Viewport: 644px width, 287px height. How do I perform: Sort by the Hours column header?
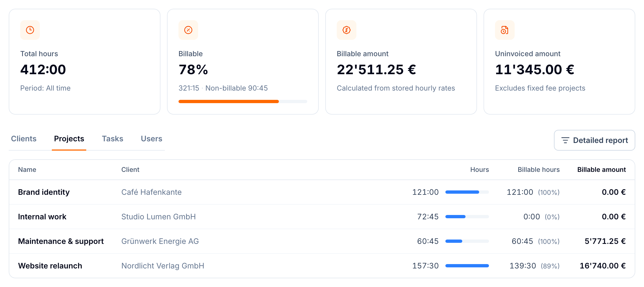coord(479,170)
